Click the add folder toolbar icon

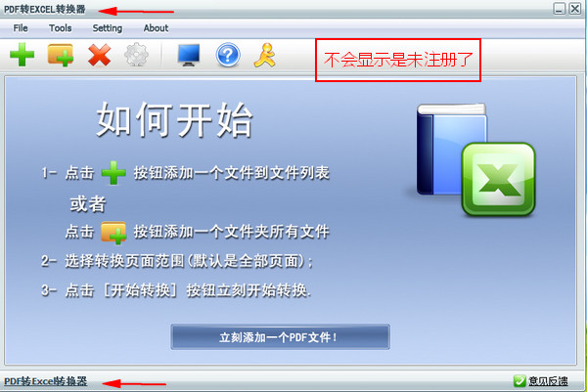pos(61,55)
